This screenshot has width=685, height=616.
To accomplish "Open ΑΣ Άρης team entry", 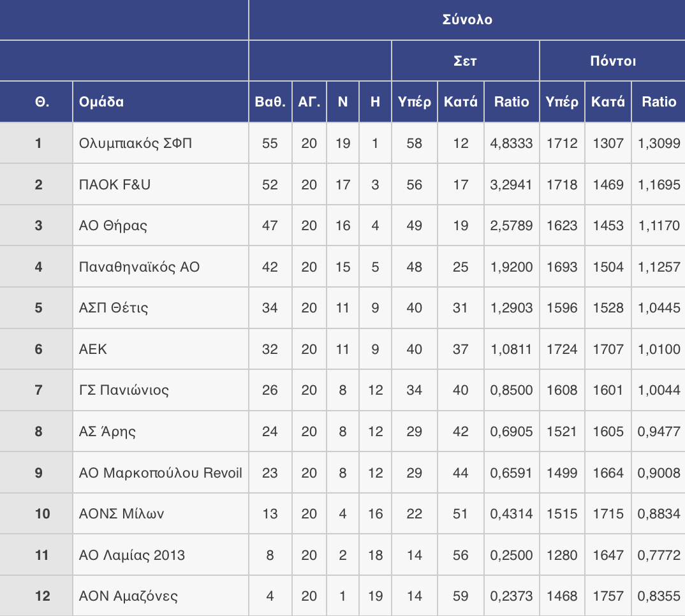I will click(x=107, y=432).
